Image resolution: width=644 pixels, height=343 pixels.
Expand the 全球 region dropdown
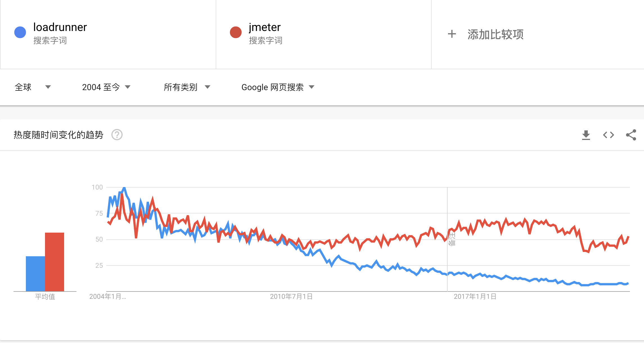coord(33,87)
